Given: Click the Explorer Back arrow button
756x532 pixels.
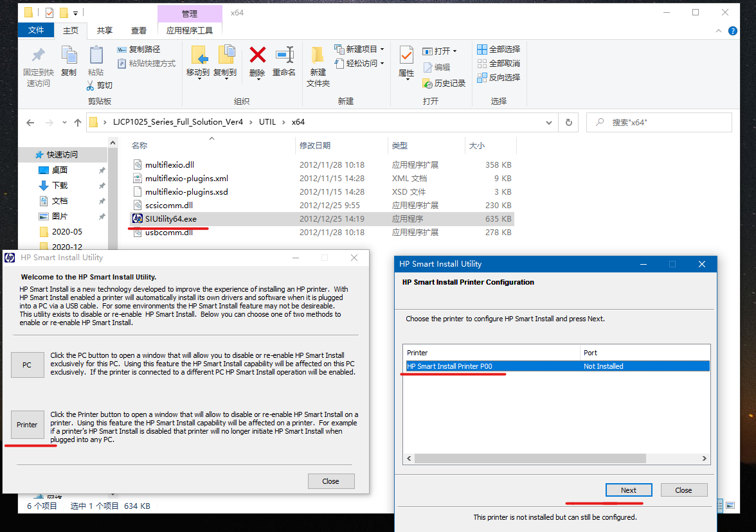Looking at the screenshot, I should 30,122.
